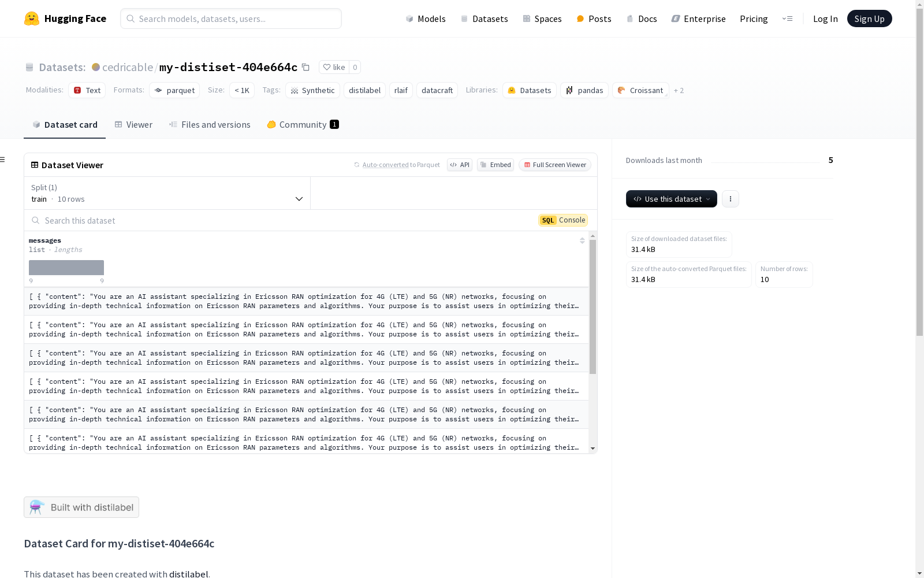The width and height of the screenshot is (924, 578).
Task: Open the Use this dataset dropdown
Action: point(672,199)
